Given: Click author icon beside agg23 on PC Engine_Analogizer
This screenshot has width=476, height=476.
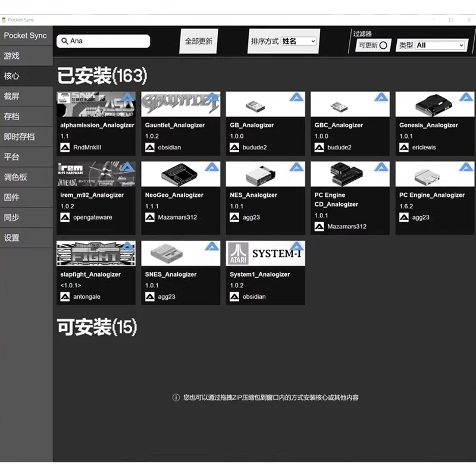Looking at the screenshot, I should tap(404, 217).
